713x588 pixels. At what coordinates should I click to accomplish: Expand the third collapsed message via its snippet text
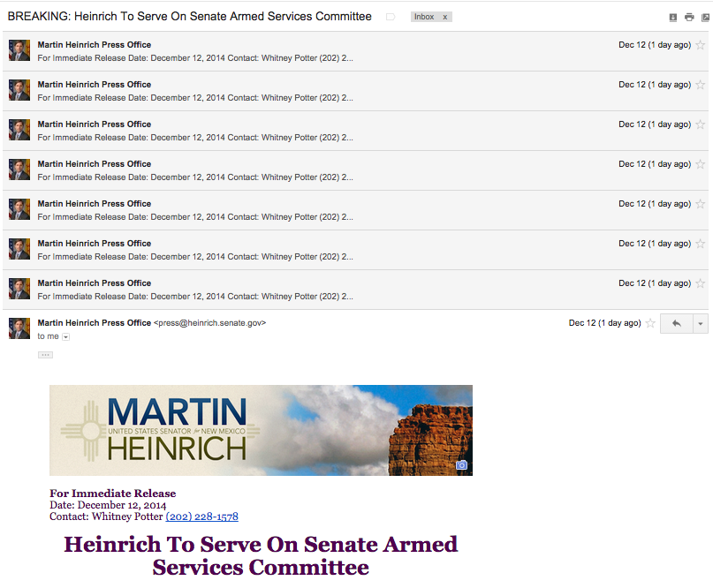195,138
